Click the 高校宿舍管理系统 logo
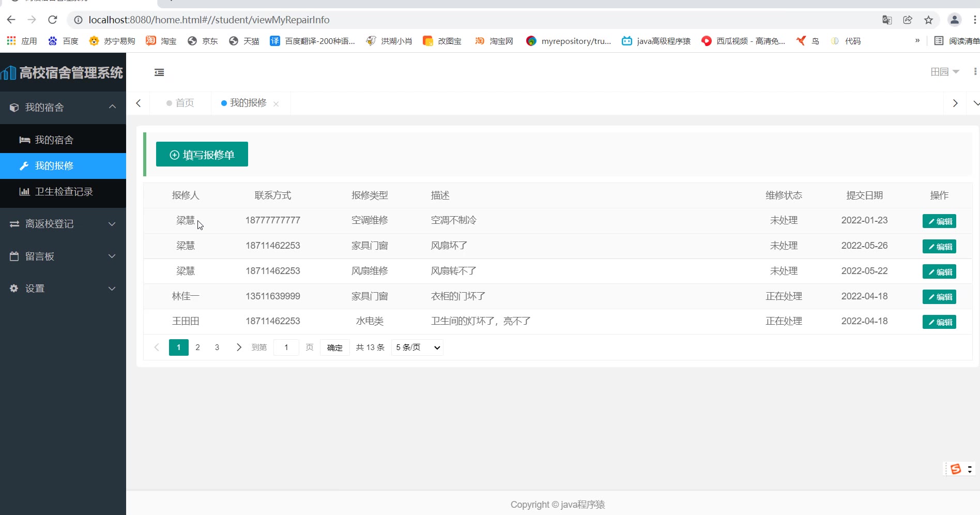 click(62, 72)
